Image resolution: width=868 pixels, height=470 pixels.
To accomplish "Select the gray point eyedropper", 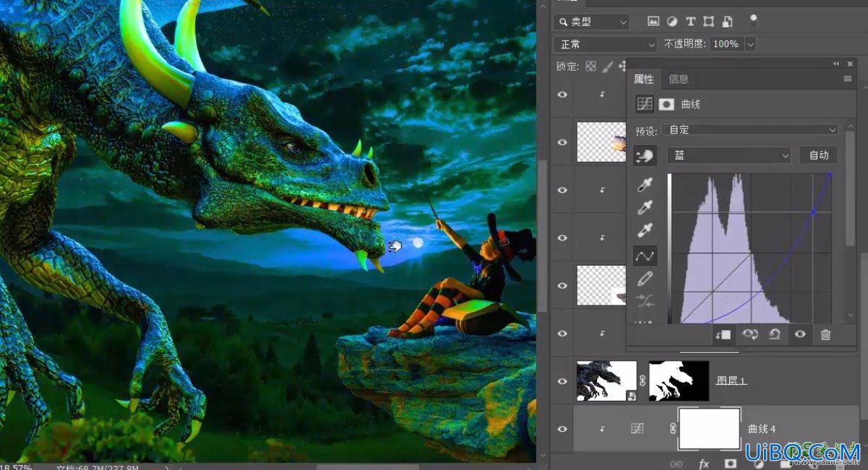I will pyautogui.click(x=645, y=208).
